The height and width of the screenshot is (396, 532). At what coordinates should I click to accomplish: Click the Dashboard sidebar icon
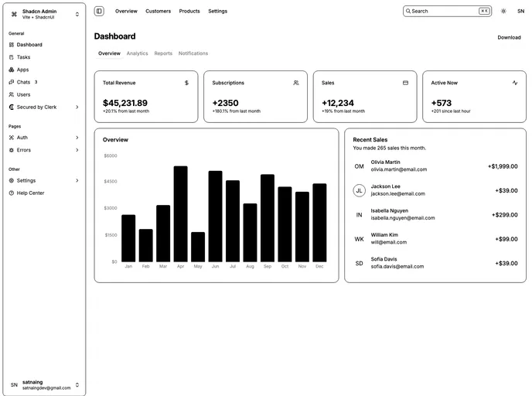coord(12,45)
